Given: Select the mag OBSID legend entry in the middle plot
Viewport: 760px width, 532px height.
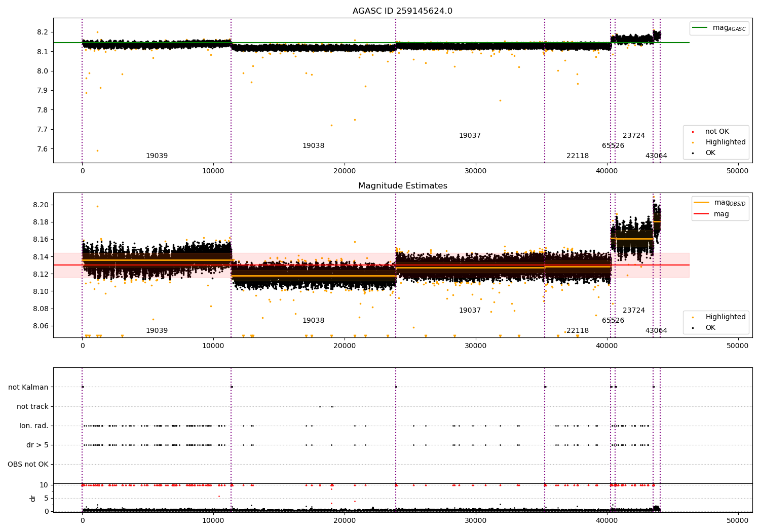Looking at the screenshot, I should click(x=720, y=203).
